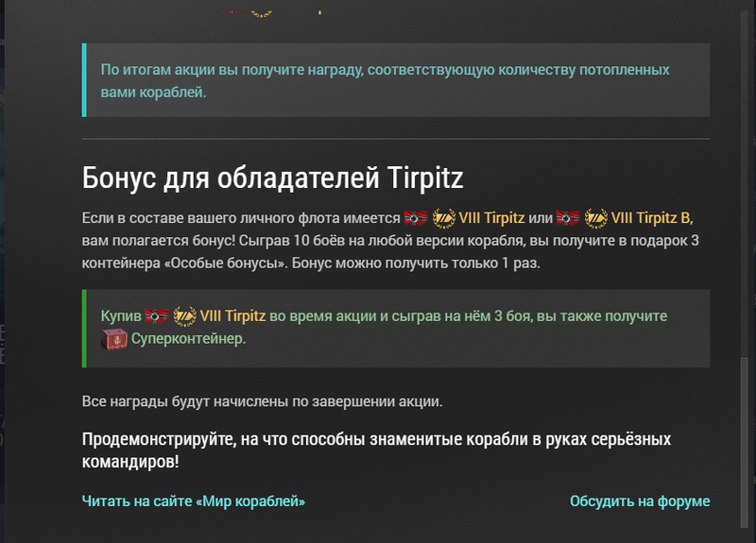Click heading 'Бонус для обладателей Tirpitz'
Viewport: 756px width, 543px height.
pyautogui.click(x=272, y=178)
